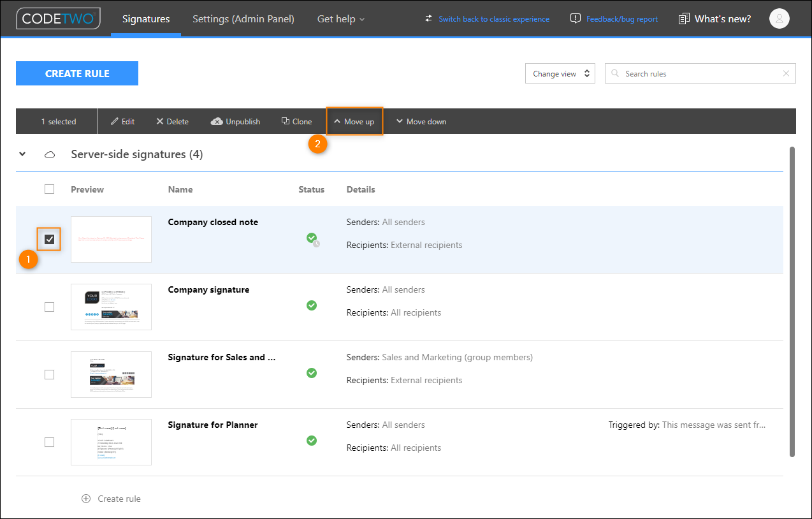The image size is (812, 519).
Task: Unpublish the selected rule via cloud icon
Action: click(x=217, y=122)
